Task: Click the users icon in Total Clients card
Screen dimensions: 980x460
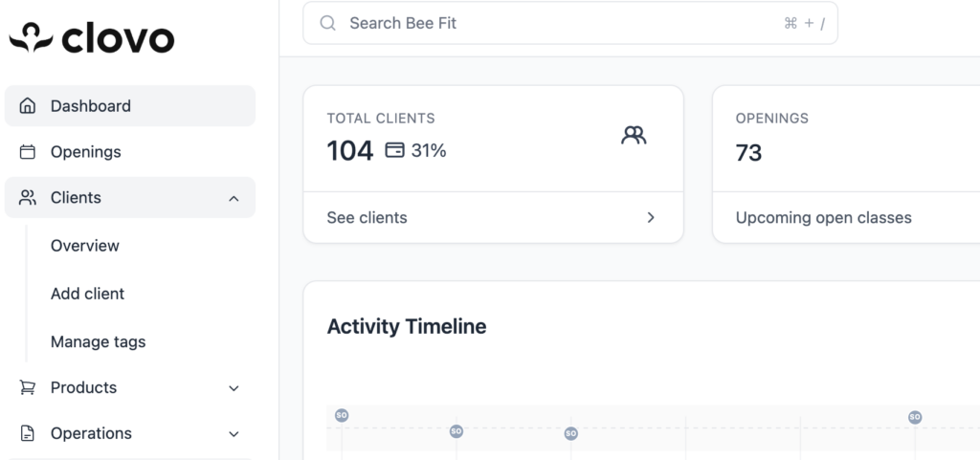Action: 634,135
